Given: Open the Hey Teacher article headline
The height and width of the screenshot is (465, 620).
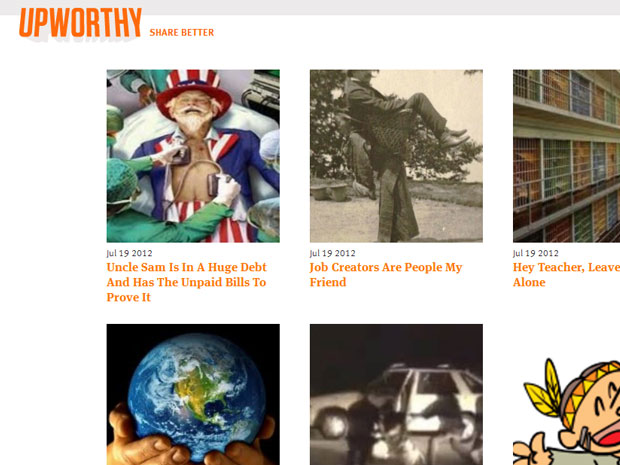Looking at the screenshot, I should tap(566, 275).
